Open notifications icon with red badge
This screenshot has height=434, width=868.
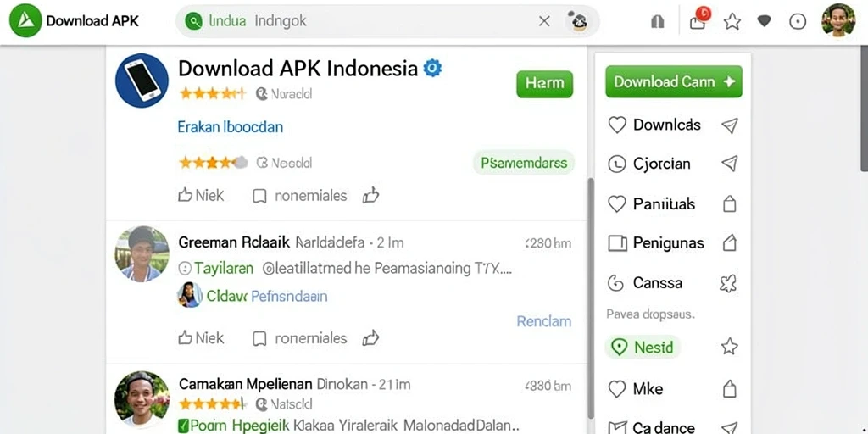pyautogui.click(x=698, y=19)
